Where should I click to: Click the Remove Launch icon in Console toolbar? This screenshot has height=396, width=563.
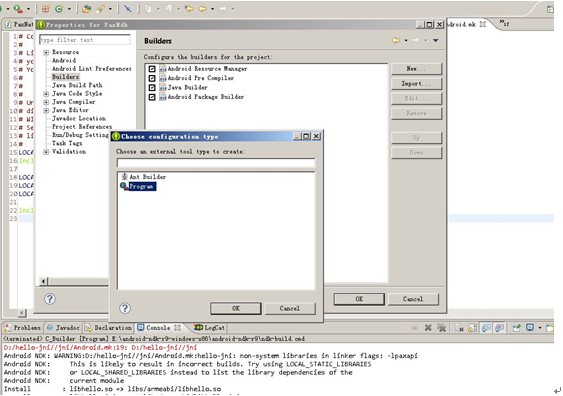(x=428, y=327)
